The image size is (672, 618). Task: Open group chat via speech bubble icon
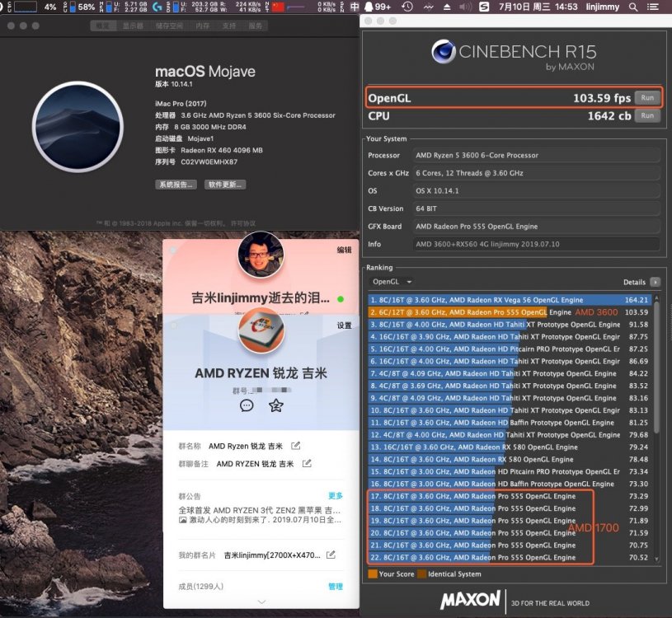[x=247, y=405]
